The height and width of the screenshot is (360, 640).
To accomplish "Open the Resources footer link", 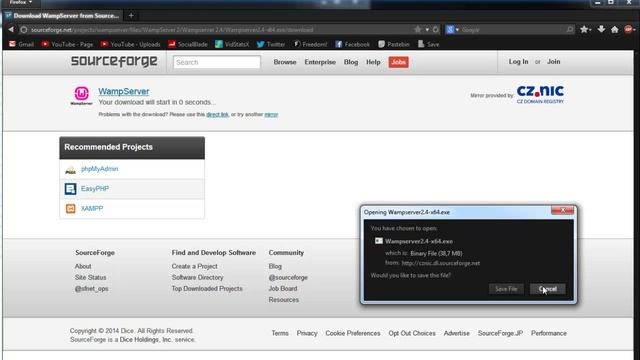I will point(284,300).
